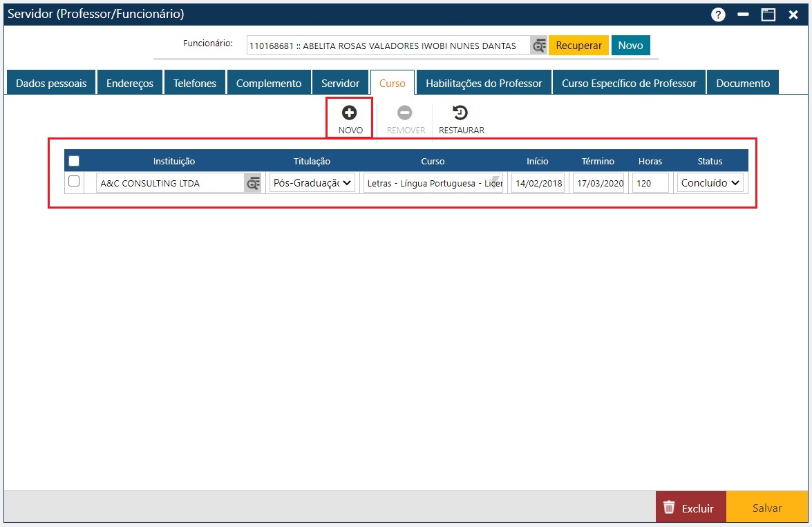Toggle the select-all checkbox in table header
The image size is (812, 527).
[74, 161]
